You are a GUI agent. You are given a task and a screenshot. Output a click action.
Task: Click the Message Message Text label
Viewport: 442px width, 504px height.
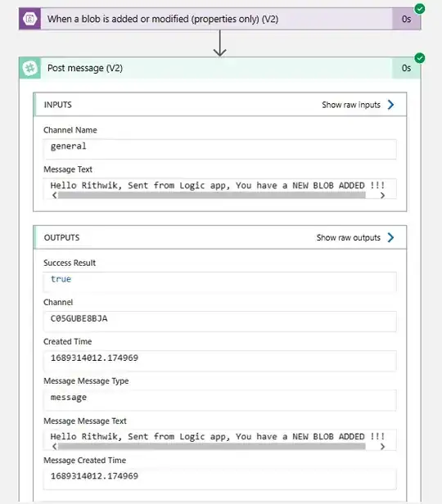(85, 421)
